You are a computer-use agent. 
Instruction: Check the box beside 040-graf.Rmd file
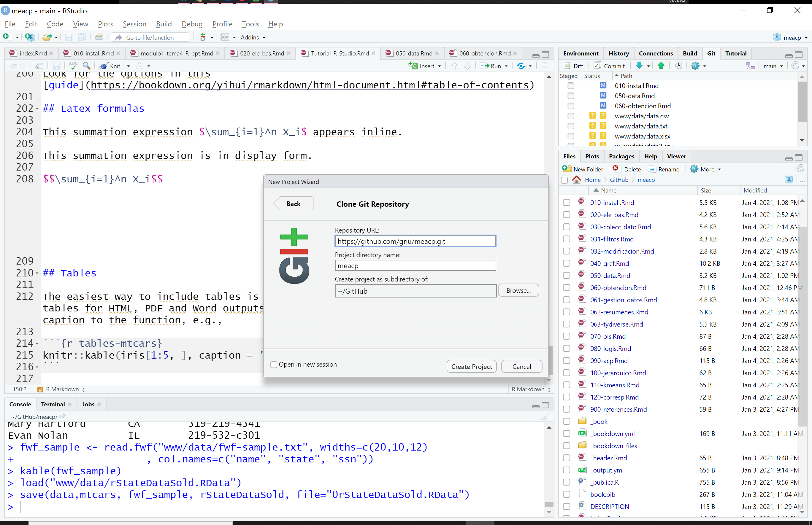[567, 263]
